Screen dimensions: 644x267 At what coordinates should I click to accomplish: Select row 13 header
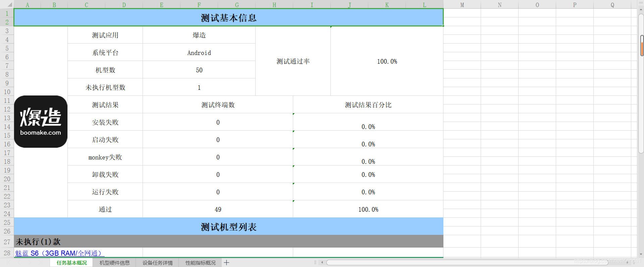(x=7, y=118)
